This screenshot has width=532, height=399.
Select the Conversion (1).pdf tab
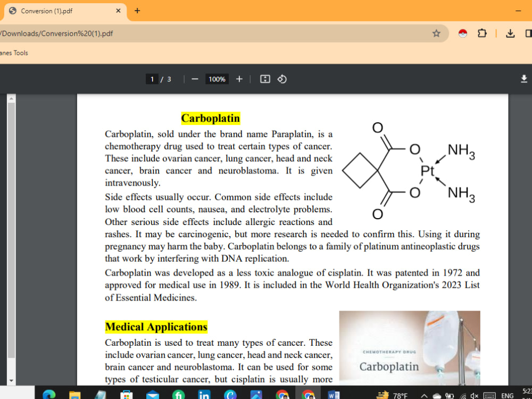(x=64, y=11)
